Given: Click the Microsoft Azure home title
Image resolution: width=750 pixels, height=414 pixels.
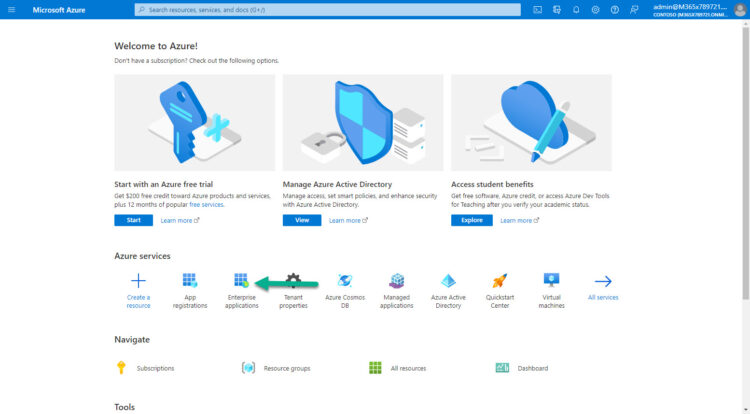Looking at the screenshot, I should click(59, 10).
